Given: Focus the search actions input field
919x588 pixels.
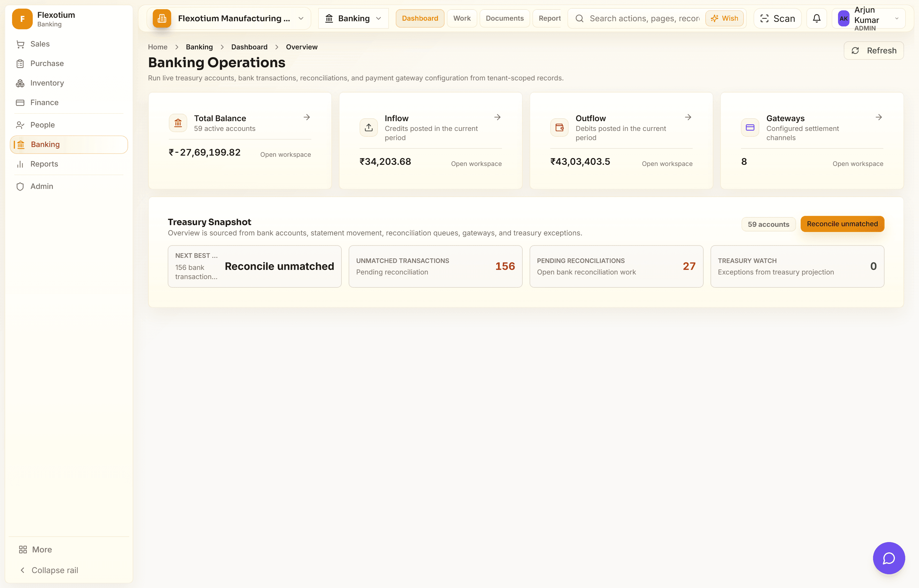Looking at the screenshot, I should [644, 18].
